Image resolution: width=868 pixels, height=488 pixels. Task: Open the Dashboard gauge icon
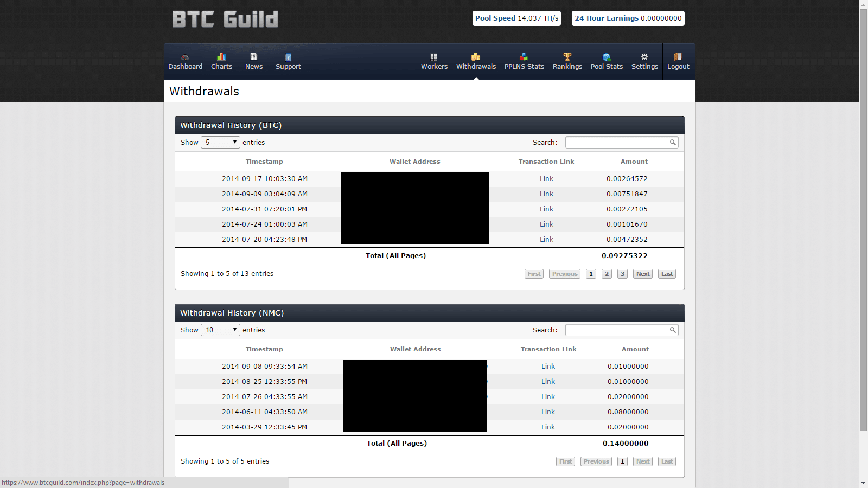point(185,57)
